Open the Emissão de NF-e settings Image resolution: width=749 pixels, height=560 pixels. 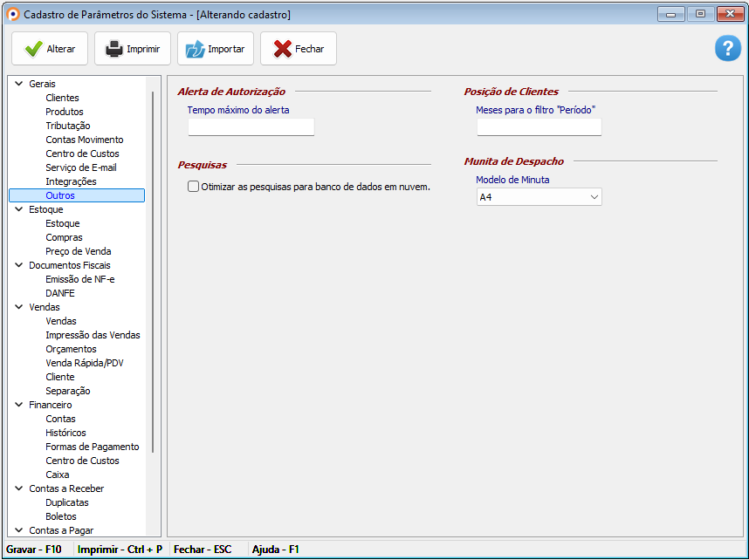coord(79,279)
